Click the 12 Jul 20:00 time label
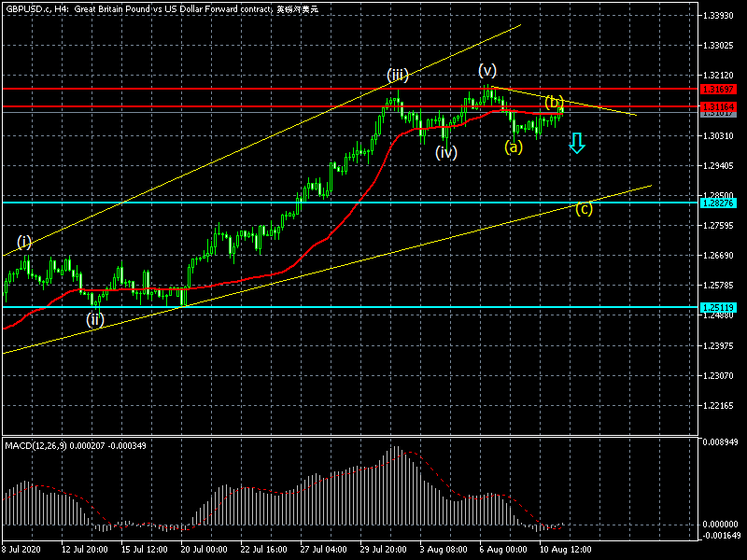The width and height of the screenshot is (747, 560). (84, 550)
